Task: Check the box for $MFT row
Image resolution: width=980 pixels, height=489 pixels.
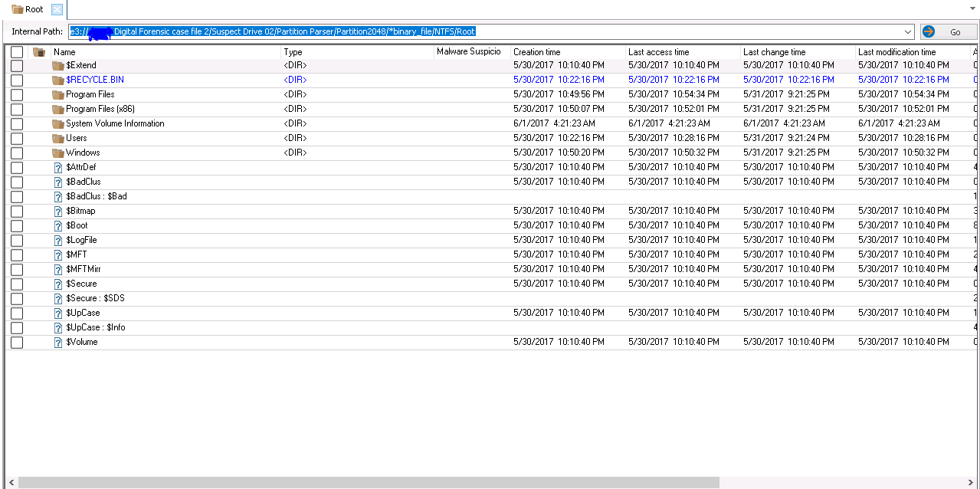Action: pyautogui.click(x=17, y=255)
